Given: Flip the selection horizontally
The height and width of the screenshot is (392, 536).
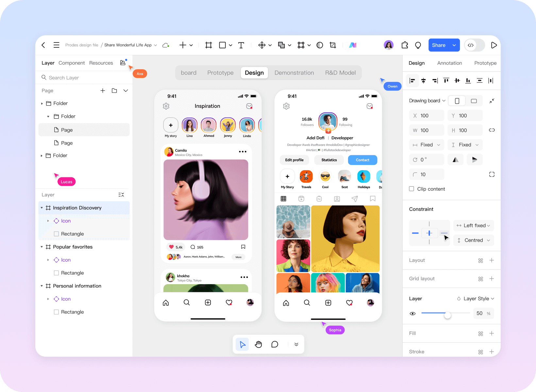Looking at the screenshot, I should click(x=455, y=160).
